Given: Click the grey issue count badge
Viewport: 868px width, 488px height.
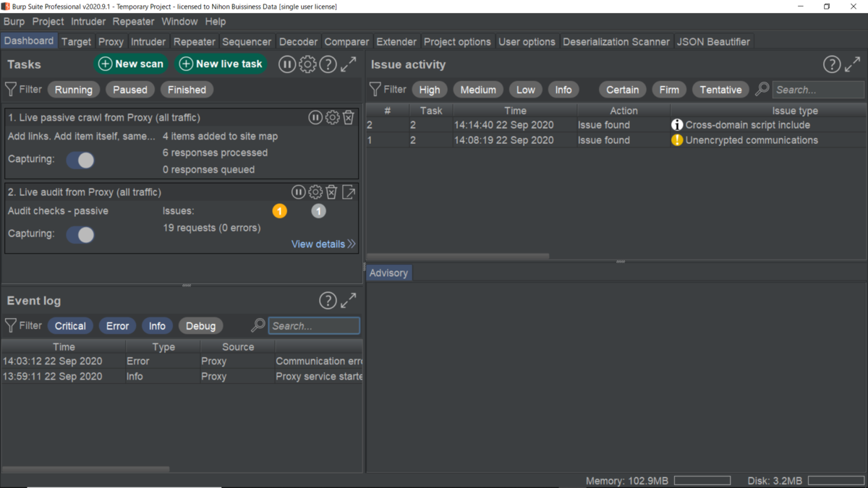Looking at the screenshot, I should [x=318, y=211].
